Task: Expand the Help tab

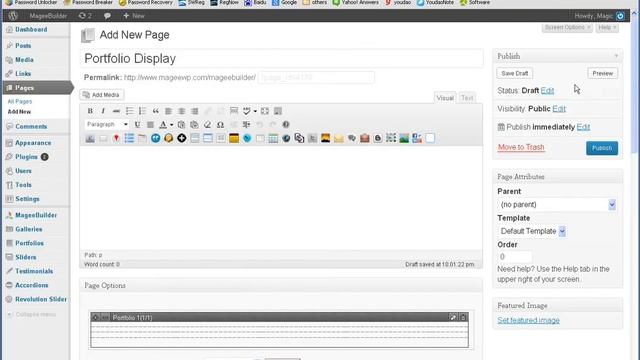Action: tap(607, 27)
